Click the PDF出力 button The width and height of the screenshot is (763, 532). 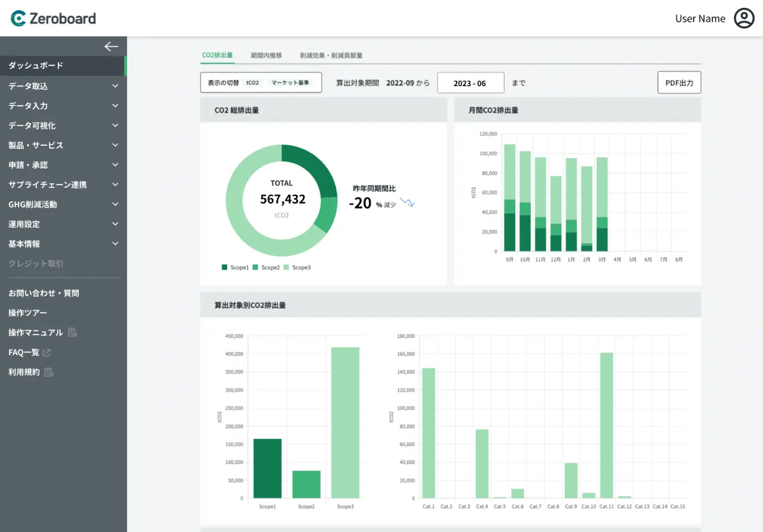pyautogui.click(x=679, y=82)
